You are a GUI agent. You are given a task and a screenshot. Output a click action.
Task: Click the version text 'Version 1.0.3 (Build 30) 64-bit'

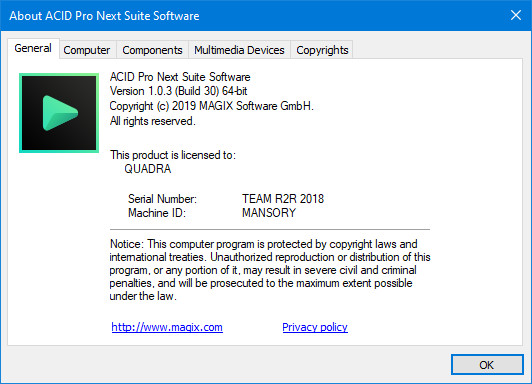pyautogui.click(x=178, y=91)
